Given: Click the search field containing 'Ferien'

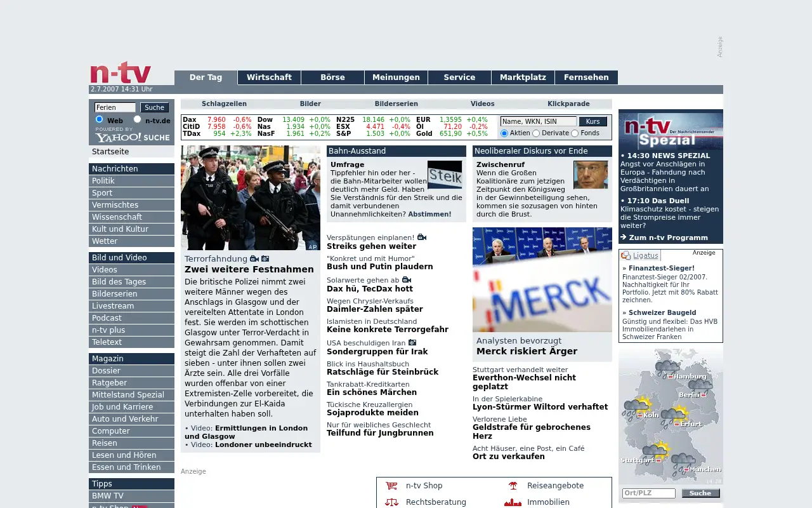Looking at the screenshot, I should pyautogui.click(x=115, y=107).
